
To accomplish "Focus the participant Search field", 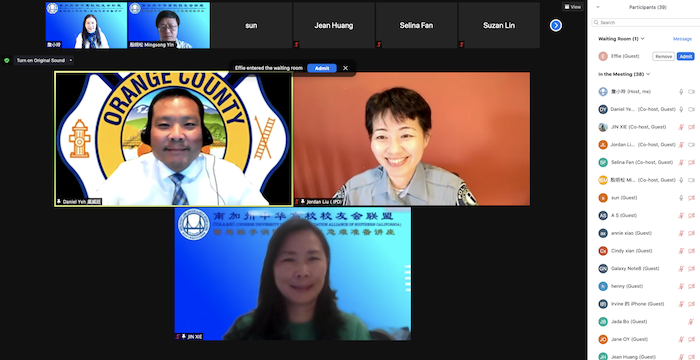I will tap(646, 22).
